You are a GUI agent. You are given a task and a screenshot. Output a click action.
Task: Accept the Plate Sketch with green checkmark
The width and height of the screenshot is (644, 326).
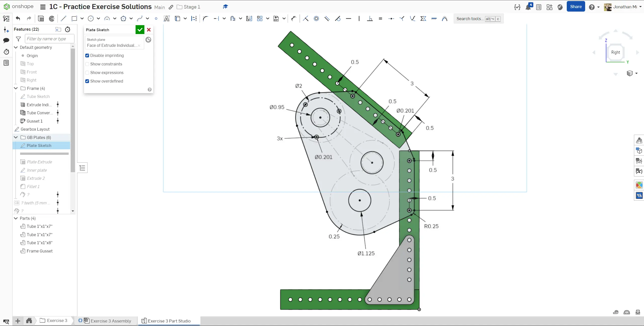click(x=140, y=30)
